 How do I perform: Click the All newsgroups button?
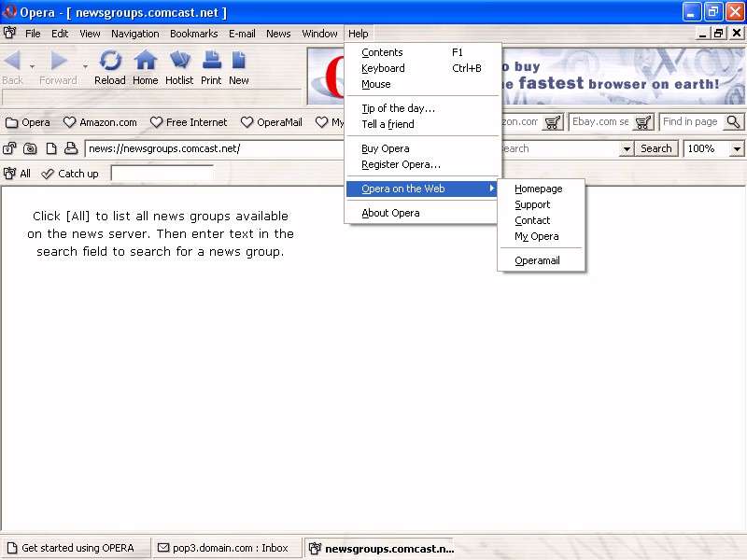coord(18,174)
